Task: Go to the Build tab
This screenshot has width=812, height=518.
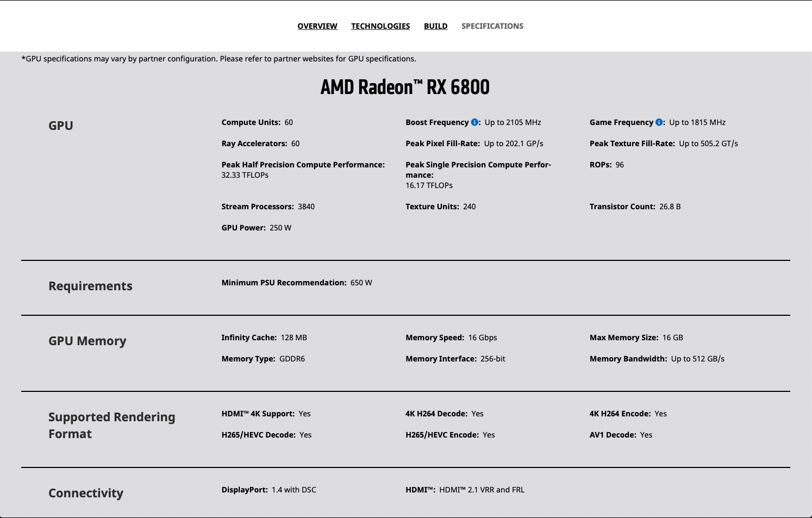Action: click(435, 26)
